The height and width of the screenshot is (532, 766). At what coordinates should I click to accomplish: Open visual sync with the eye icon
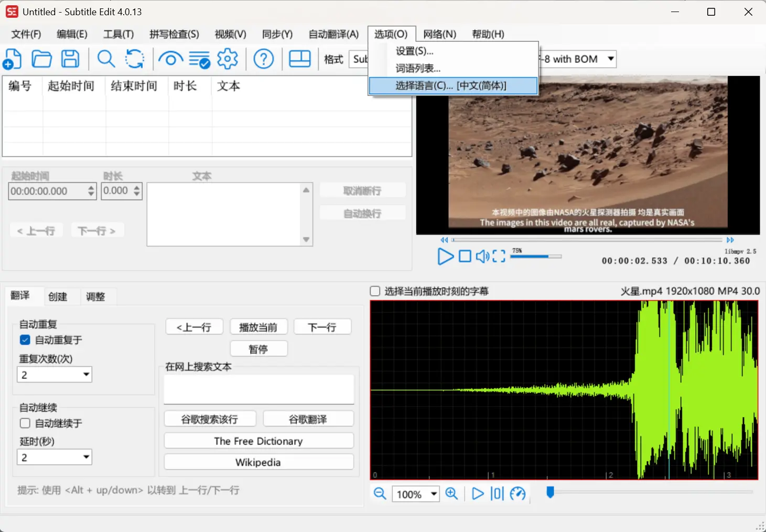[x=170, y=59]
